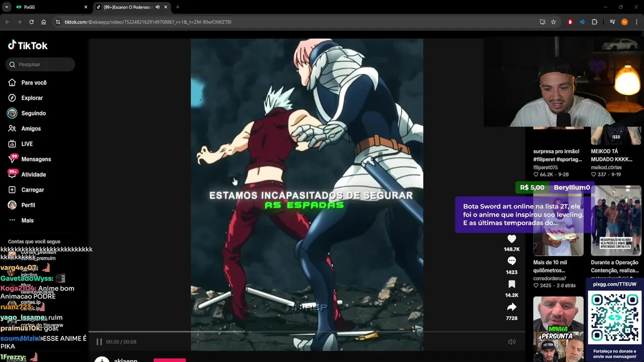644x362 pixels.
Task: Open the tab search dropdown arrow
Action: click(x=7, y=7)
